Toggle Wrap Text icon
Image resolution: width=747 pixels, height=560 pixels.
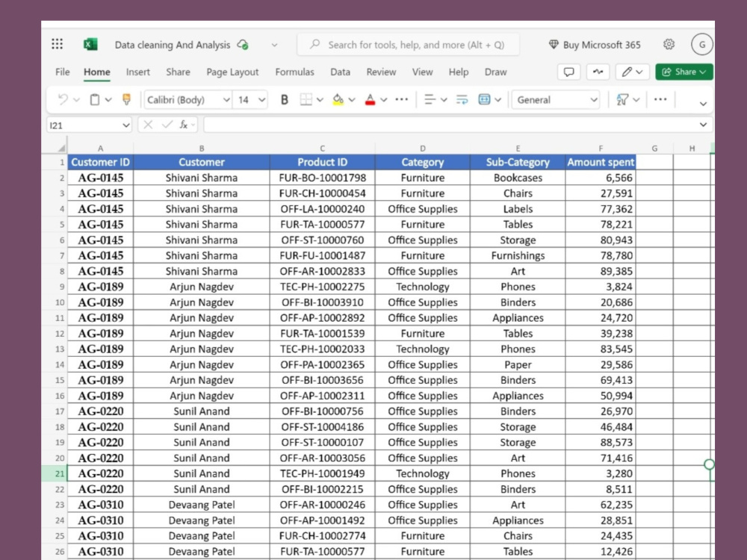(462, 99)
